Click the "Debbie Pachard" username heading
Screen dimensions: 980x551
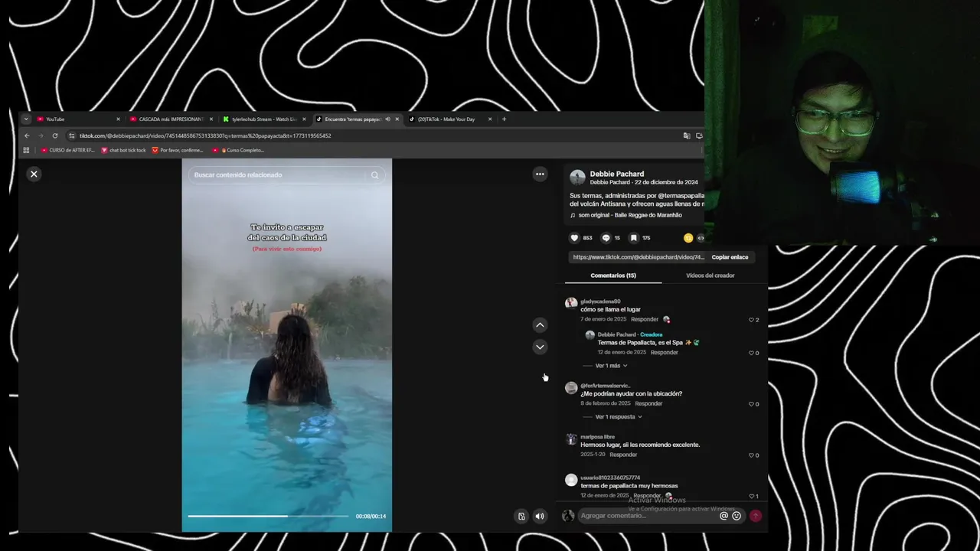point(617,174)
